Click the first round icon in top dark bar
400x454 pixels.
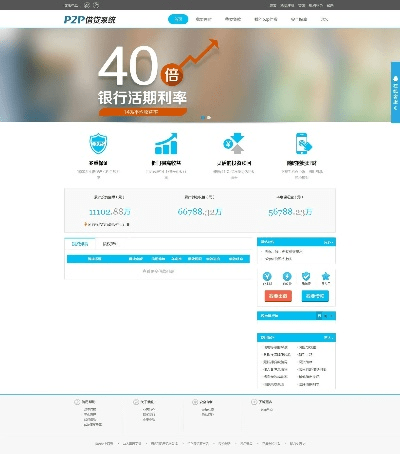[87, 5]
